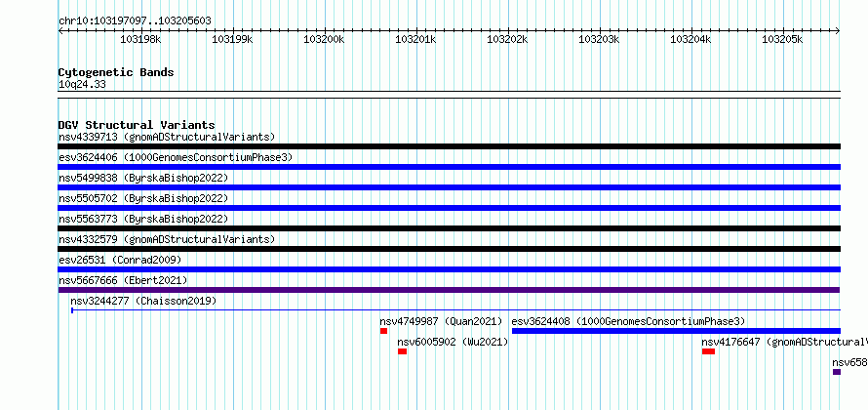Open variant label nsv4339713 (gnomADStructuralVariants)
868x410 pixels.
coord(167,137)
